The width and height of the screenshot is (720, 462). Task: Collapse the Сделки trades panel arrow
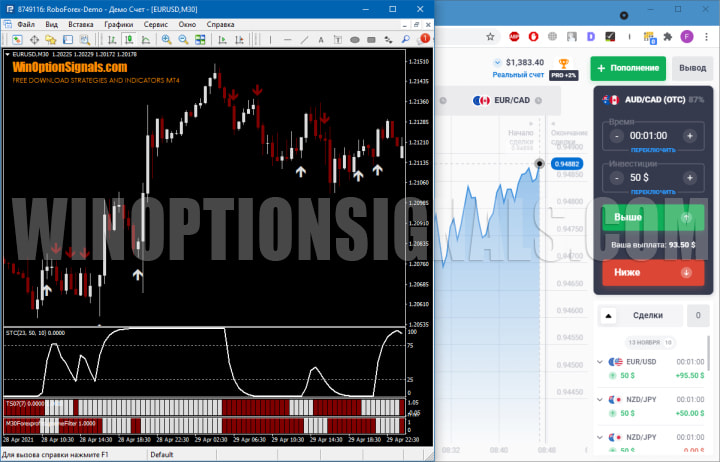click(610, 316)
